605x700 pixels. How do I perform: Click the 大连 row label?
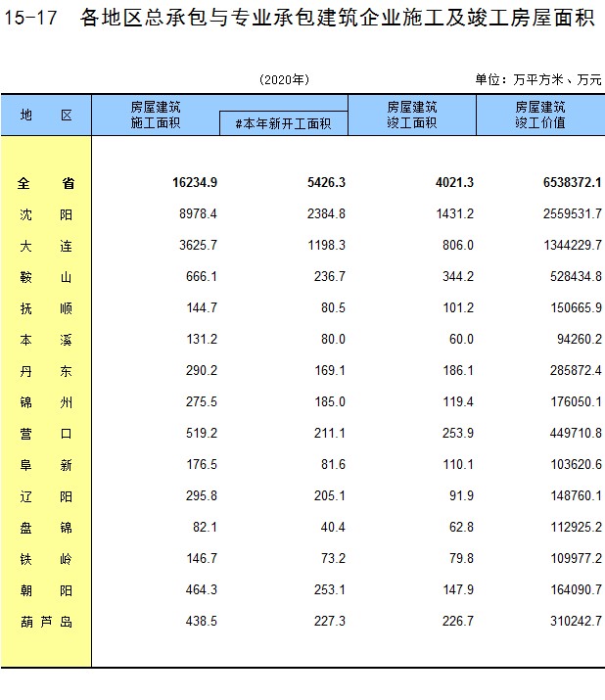click(x=46, y=246)
